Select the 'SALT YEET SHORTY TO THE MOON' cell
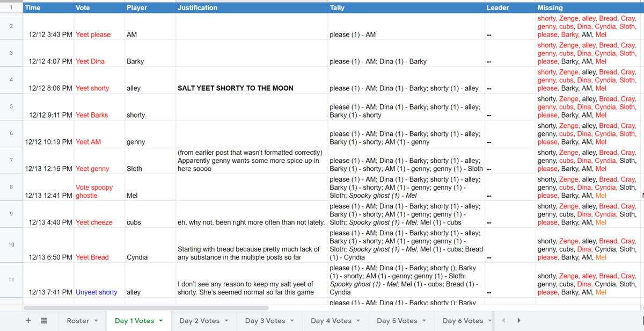 click(x=252, y=88)
